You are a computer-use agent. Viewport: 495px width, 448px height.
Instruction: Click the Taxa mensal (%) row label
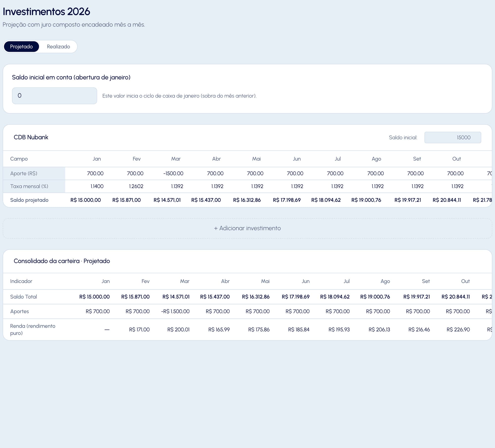(29, 186)
